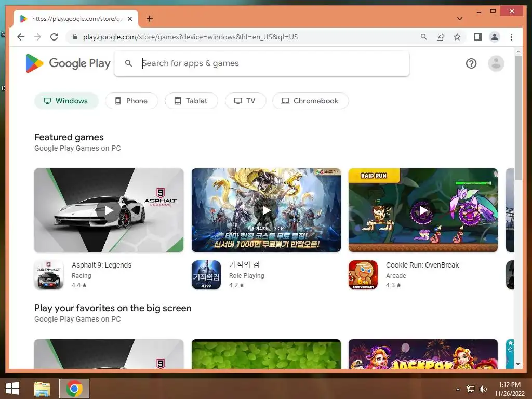Select the Phone device filter
The width and height of the screenshot is (532, 399).
(131, 101)
